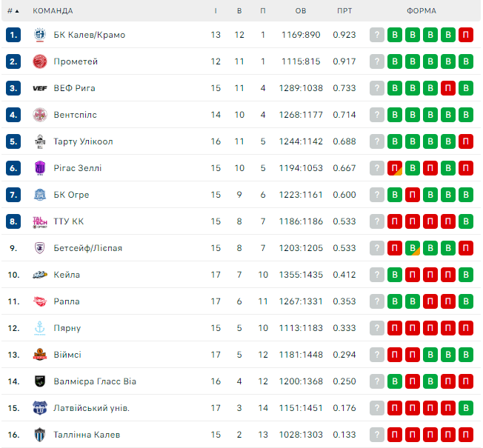
Task: Click the BC Kalev/Cramo team logo
Action: pos(40,35)
